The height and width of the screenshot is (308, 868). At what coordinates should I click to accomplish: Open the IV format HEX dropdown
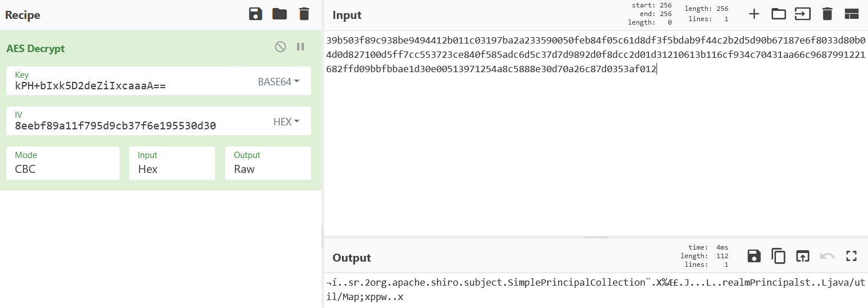tap(286, 121)
